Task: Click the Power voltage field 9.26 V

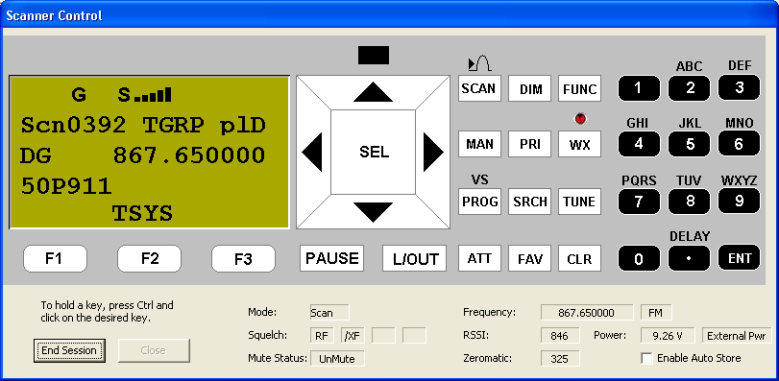Action: (x=667, y=336)
